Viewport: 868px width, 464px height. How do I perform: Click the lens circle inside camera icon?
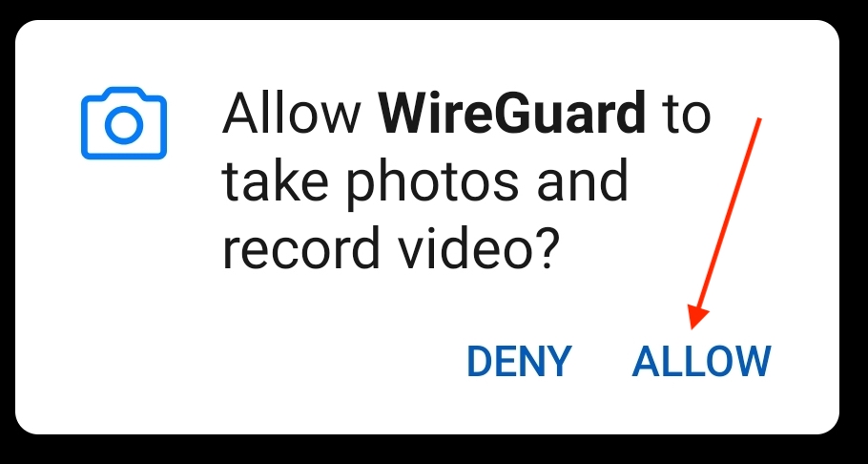124,126
